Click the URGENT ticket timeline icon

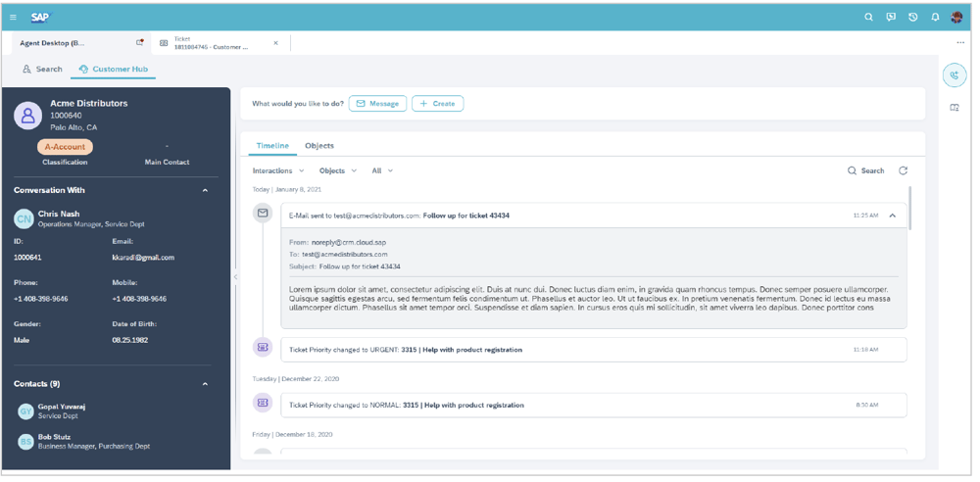(x=263, y=348)
